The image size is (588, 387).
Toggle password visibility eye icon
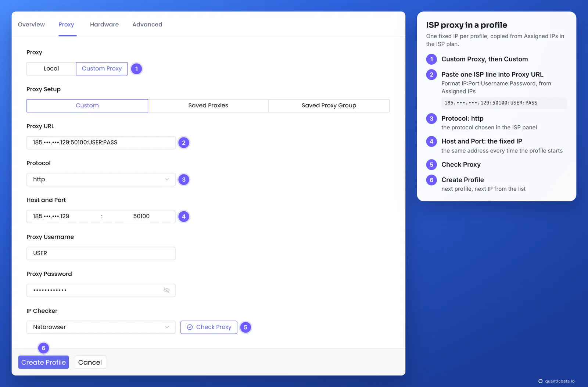point(166,290)
